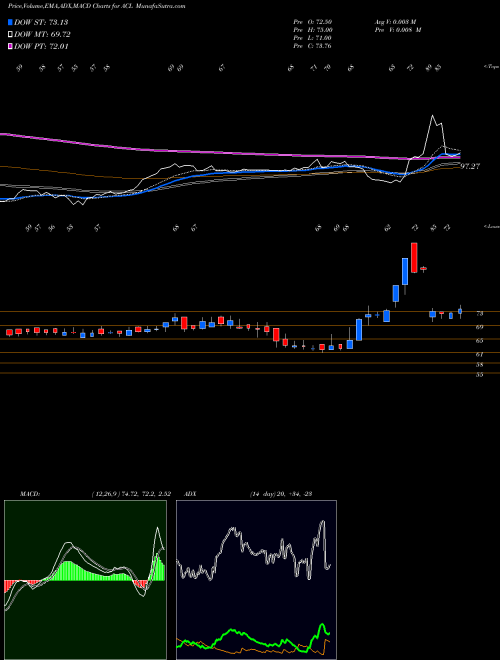
Task: Click the MACD panel heading label
Action: (x=30, y=494)
